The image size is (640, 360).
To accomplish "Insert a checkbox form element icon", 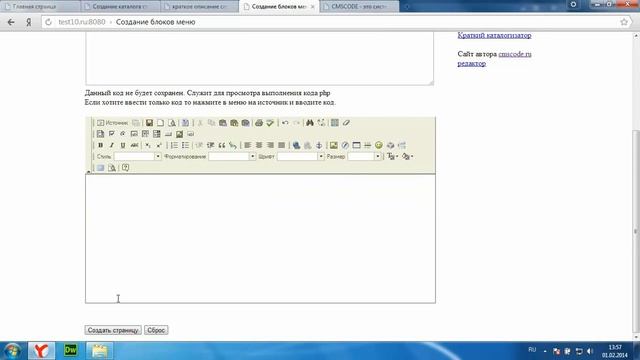I will [111, 134].
